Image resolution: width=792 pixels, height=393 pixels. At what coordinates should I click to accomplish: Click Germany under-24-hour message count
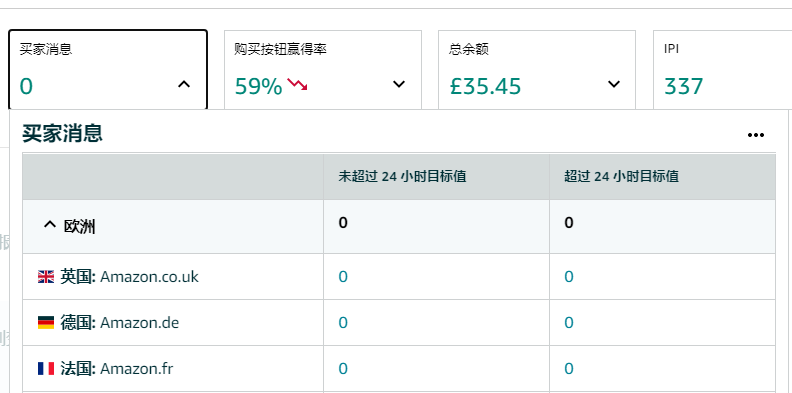point(343,323)
